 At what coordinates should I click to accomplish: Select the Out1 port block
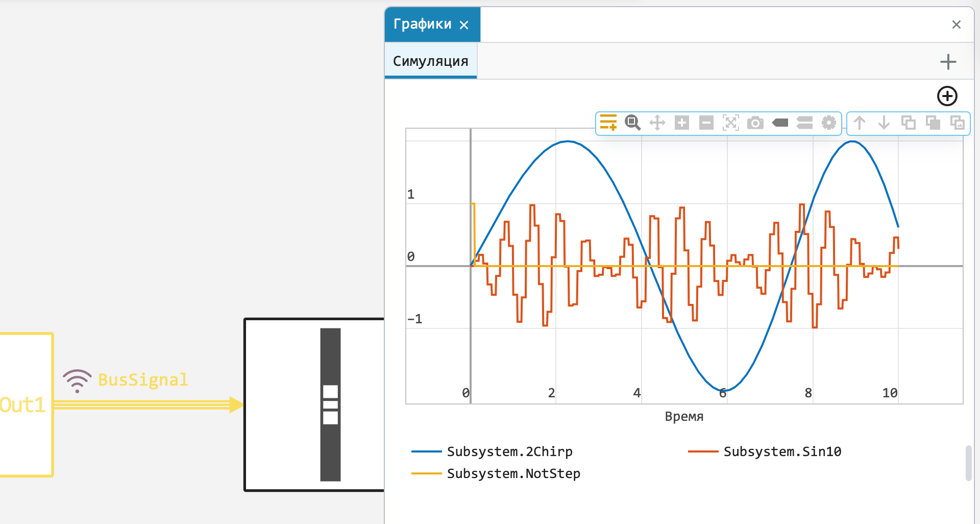coord(26,404)
